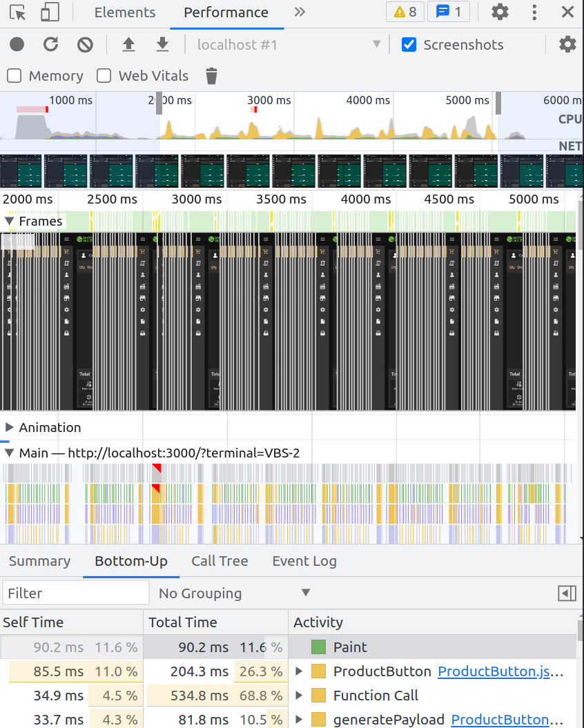Click the NET overview label
This screenshot has height=728, width=584.
pos(570,146)
